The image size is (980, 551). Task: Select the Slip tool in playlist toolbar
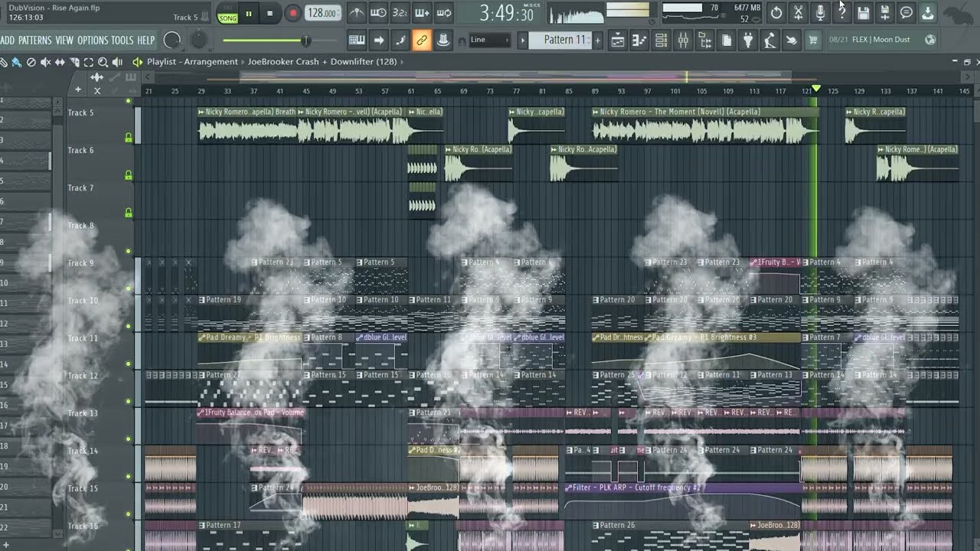pyautogui.click(x=60, y=62)
